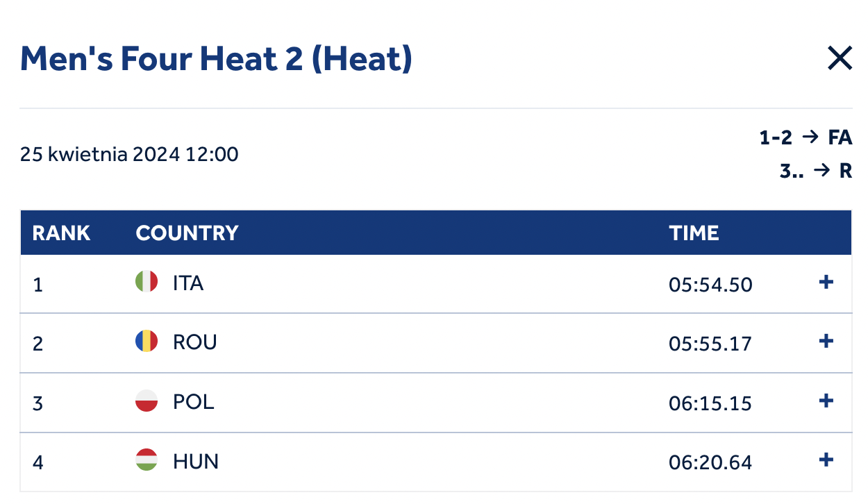Click the Poland flag icon
868x504 pixels.
click(x=147, y=401)
